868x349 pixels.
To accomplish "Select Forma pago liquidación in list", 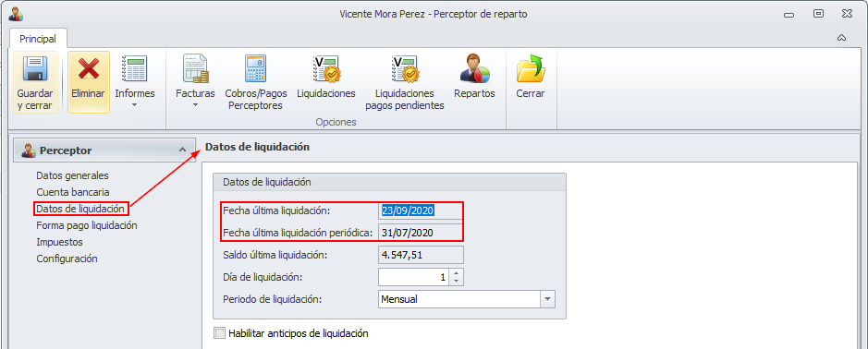I will click(x=87, y=225).
